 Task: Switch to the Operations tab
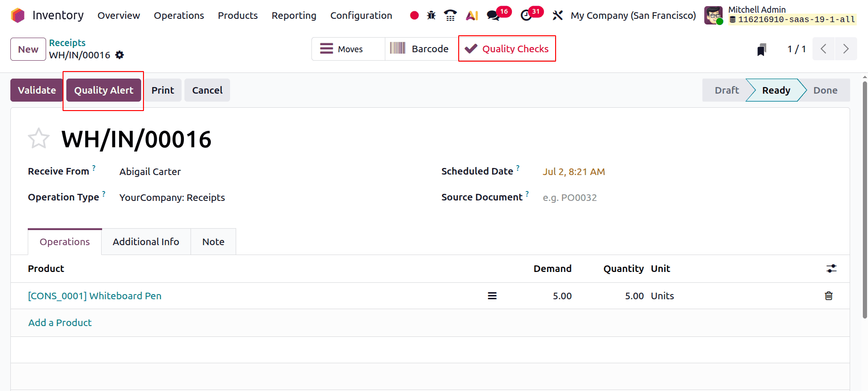(64, 242)
